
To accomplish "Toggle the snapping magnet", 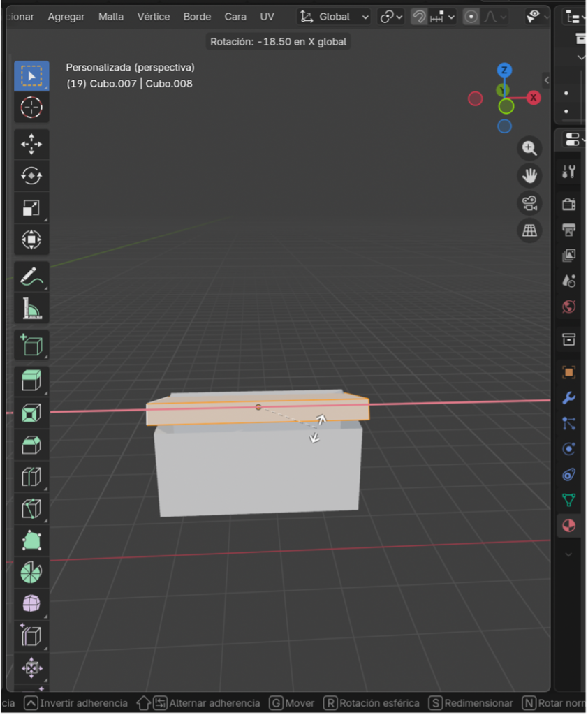I will point(419,17).
